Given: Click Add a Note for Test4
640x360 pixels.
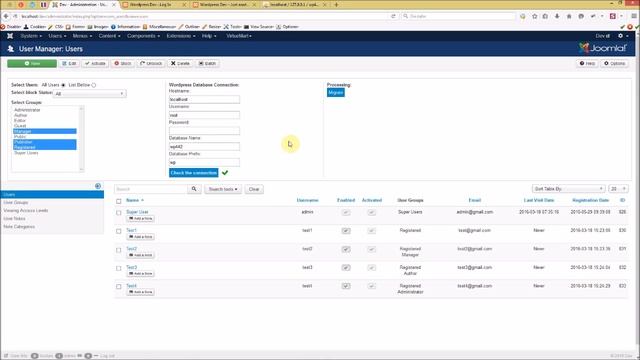Looking at the screenshot, I should [140, 292].
